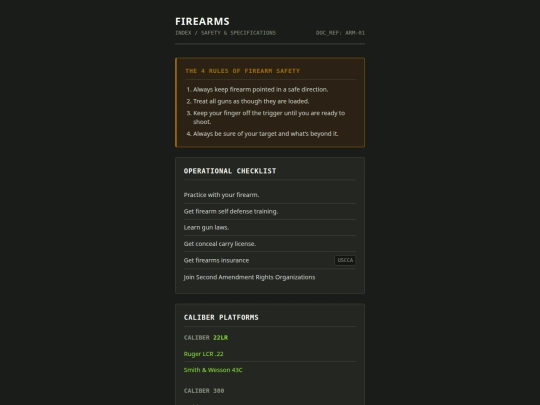Click checklist item 'Practice with your firearm.'
The height and width of the screenshot is (405, 540).
click(270, 195)
